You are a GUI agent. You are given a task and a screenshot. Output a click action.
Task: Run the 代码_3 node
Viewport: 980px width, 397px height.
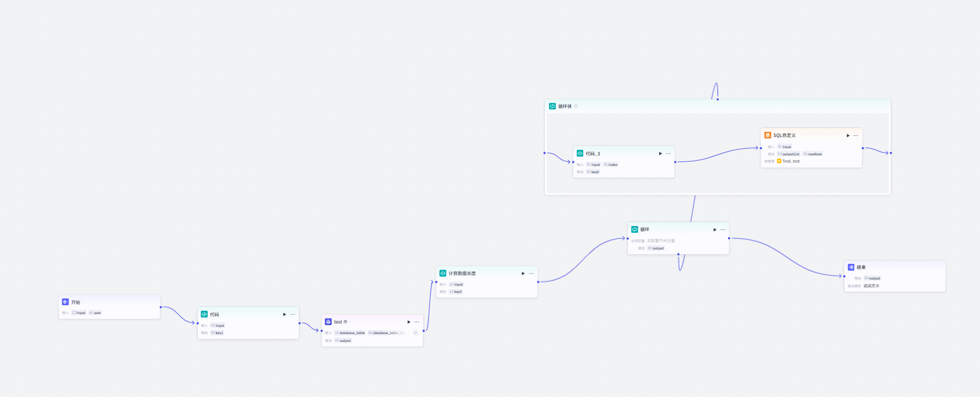(x=660, y=154)
